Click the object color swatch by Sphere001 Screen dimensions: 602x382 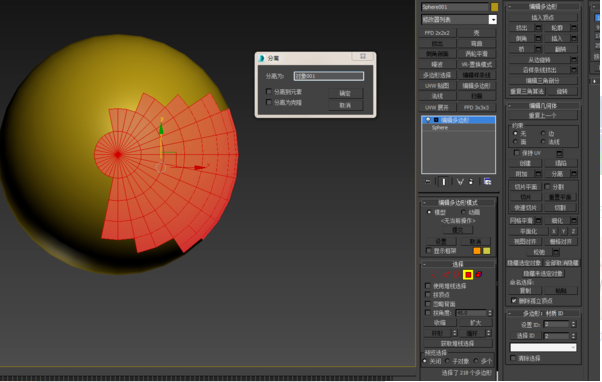[494, 7]
